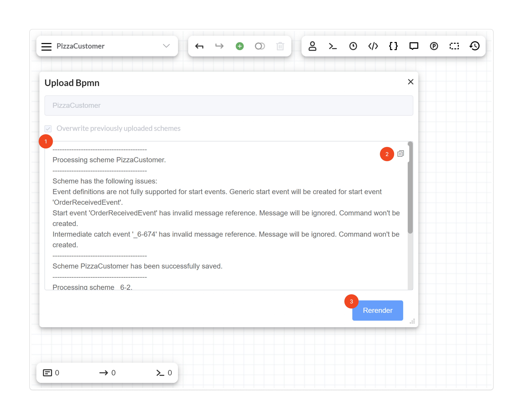Expand the PizzaCustomer scheme dropdown
Image resolution: width=523 pixels, height=420 pixels.
pos(166,46)
